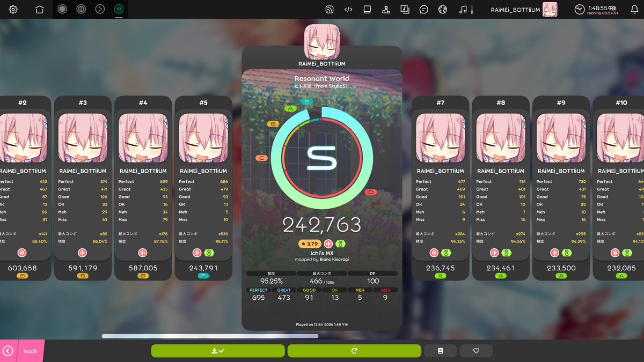Open the beatmap listing icon
The image size is (644, 362).
point(367,9)
